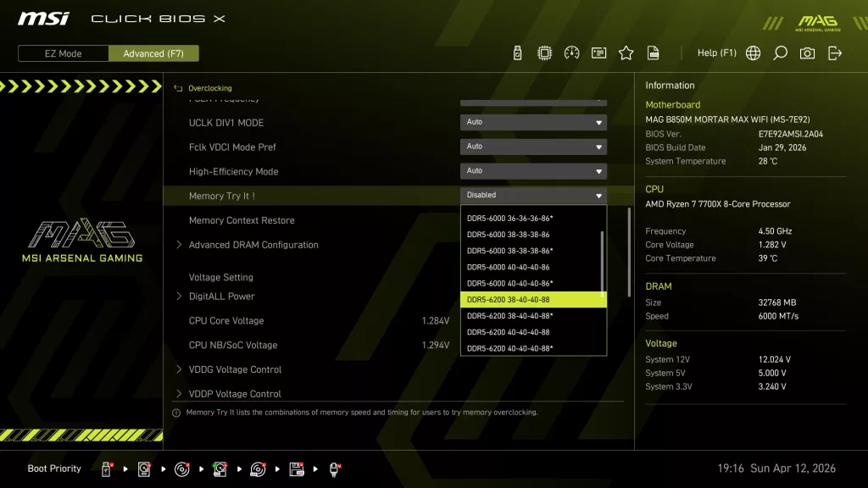The image size is (868, 488).
Task: Choose DDR5-6000 40-40-40-86* preset
Action: pyautogui.click(x=531, y=283)
